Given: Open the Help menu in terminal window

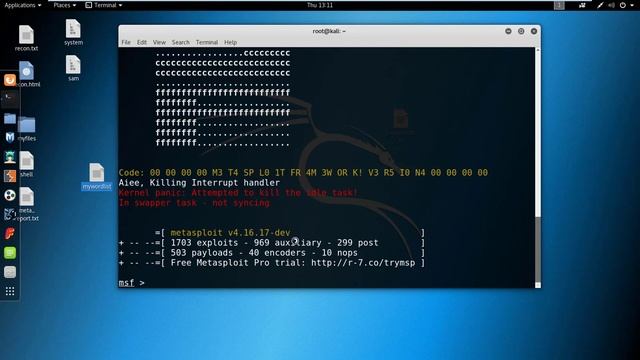Looking at the screenshot, I should point(230,42).
